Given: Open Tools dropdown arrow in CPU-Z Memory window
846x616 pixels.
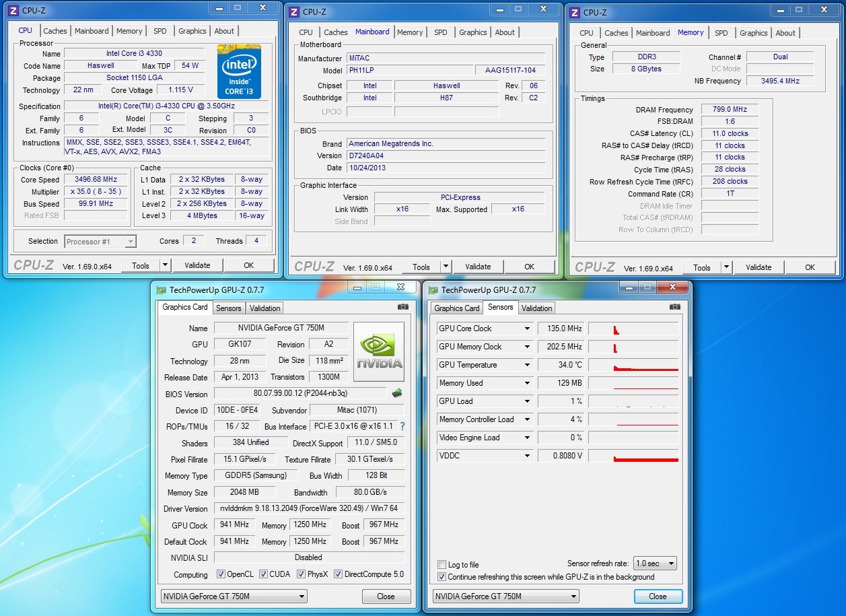Looking at the screenshot, I should click(x=726, y=267).
